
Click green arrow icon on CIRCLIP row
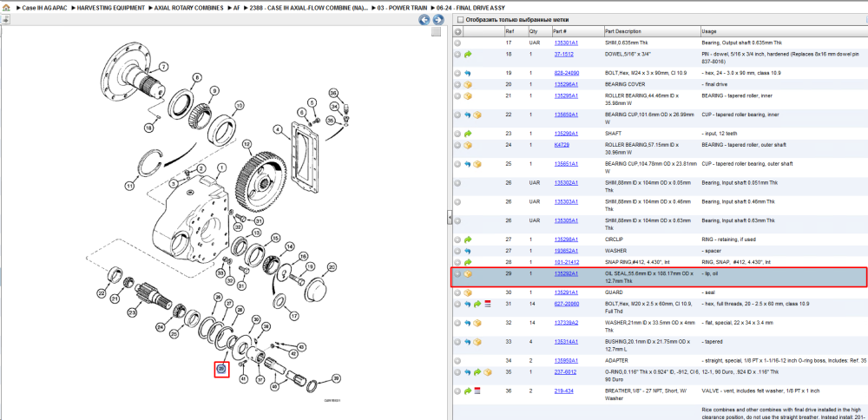point(468,240)
